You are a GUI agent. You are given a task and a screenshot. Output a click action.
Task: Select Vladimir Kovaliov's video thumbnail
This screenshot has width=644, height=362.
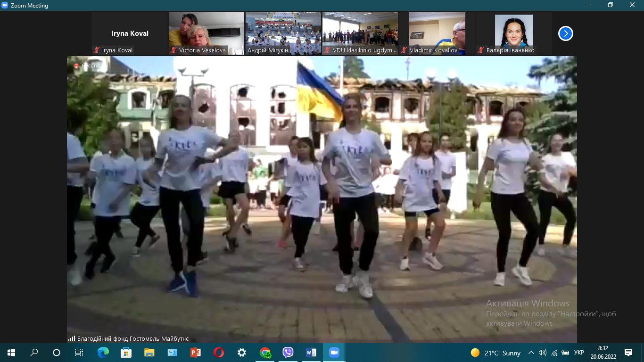(437, 33)
